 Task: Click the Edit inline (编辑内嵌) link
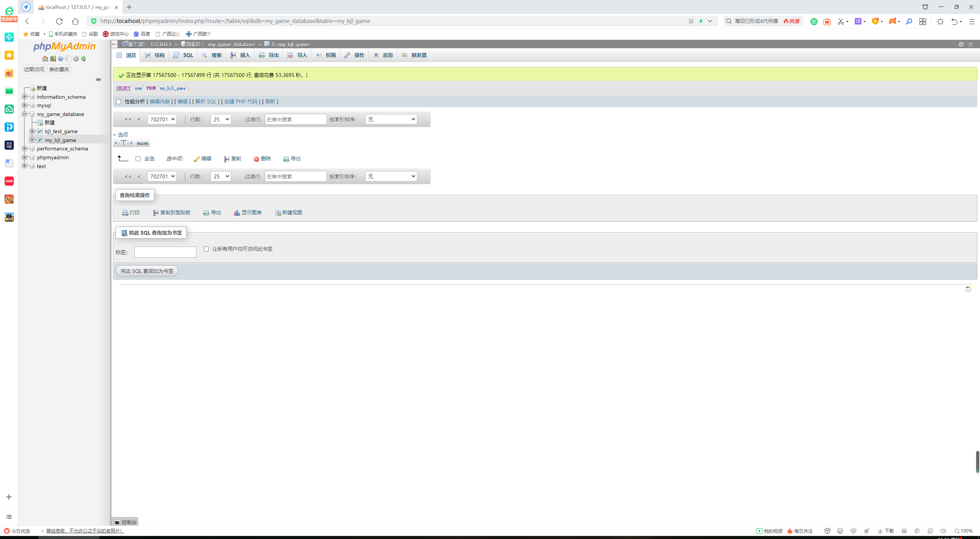(160, 102)
